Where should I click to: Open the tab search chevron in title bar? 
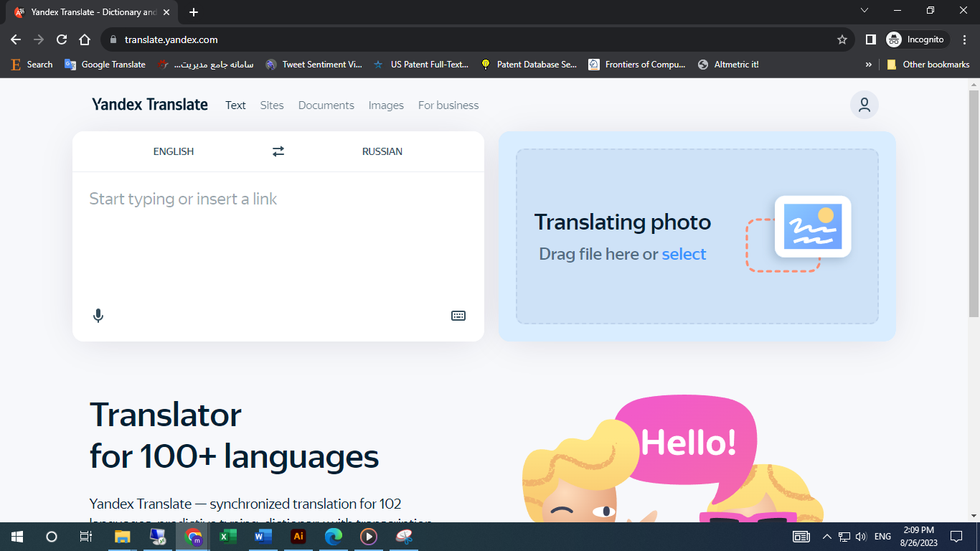864,10
